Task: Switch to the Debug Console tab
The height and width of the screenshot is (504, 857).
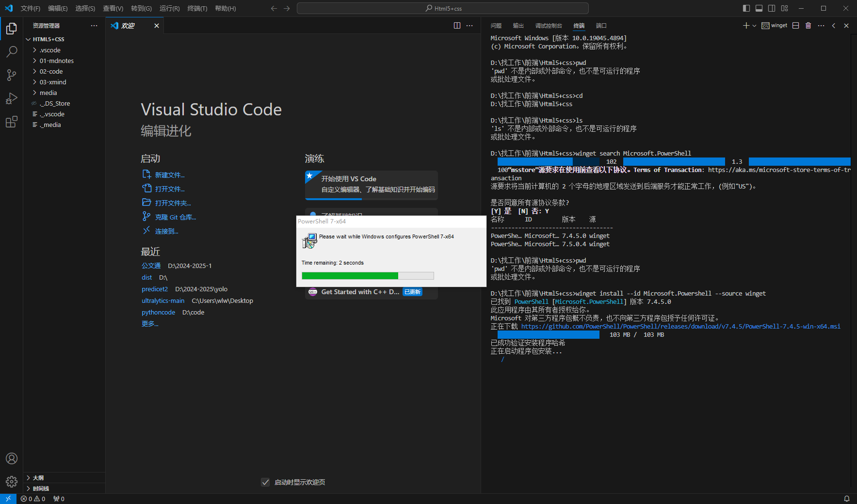Action: pyautogui.click(x=549, y=26)
